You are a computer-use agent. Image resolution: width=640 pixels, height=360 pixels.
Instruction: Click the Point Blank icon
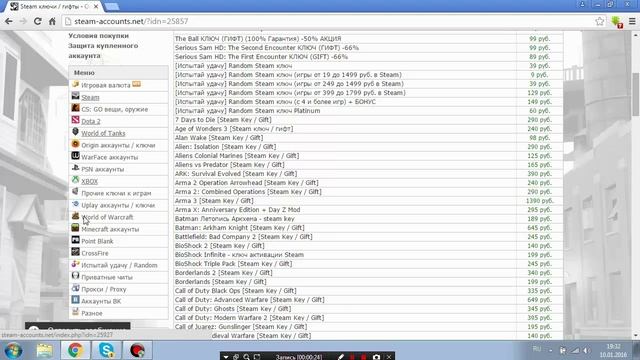pyautogui.click(x=75, y=240)
